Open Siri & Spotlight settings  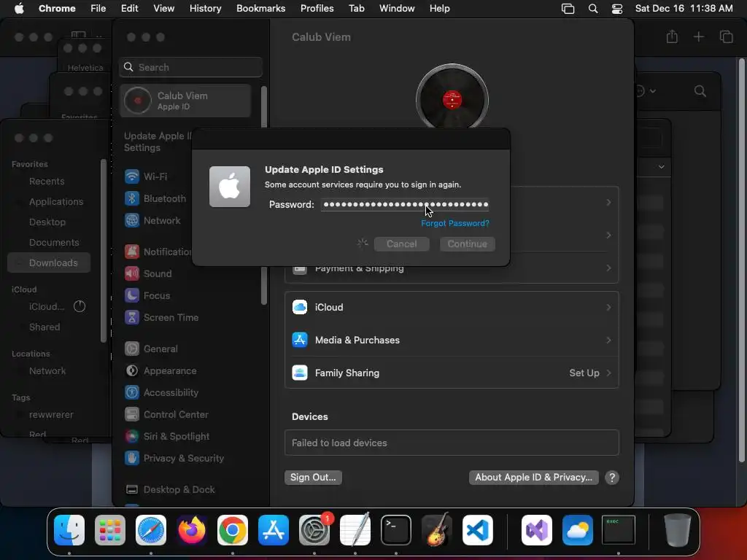pyautogui.click(x=167, y=437)
